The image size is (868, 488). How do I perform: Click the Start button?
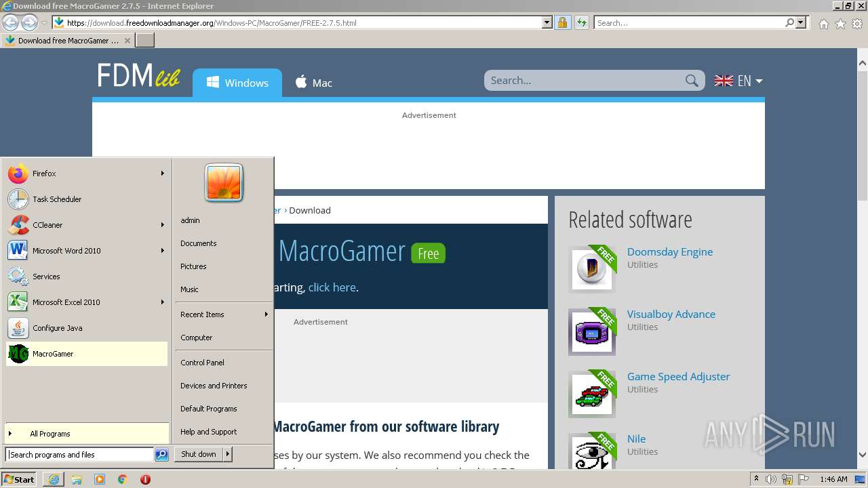(x=19, y=479)
